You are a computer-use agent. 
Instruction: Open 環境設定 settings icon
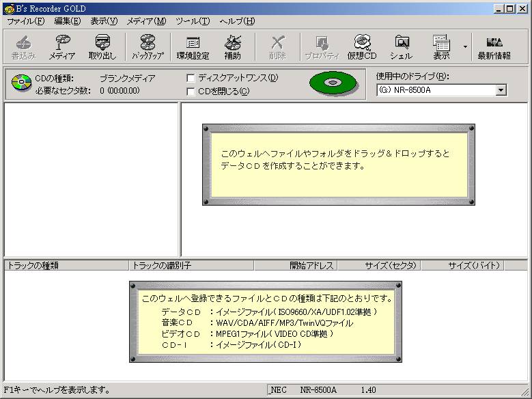click(x=193, y=47)
